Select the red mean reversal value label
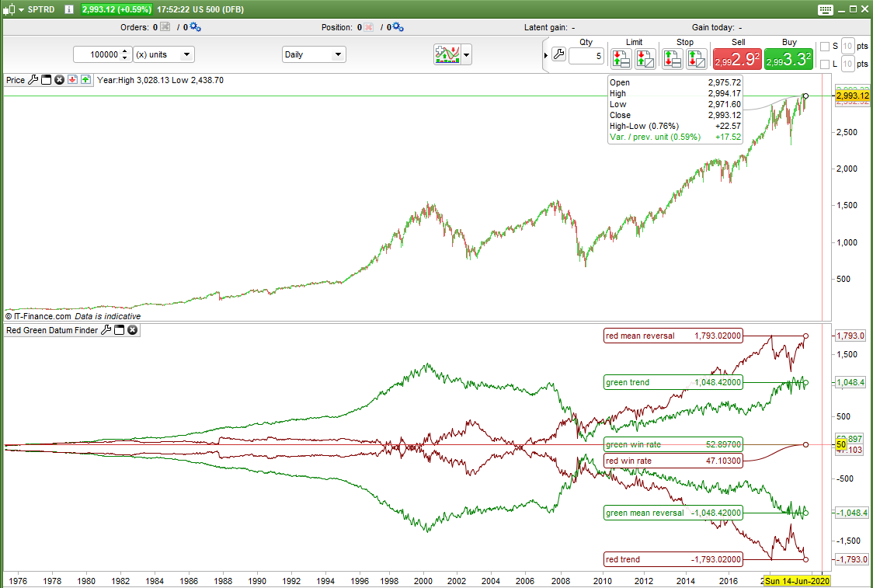Screen dimensions: 873x588 (673, 336)
